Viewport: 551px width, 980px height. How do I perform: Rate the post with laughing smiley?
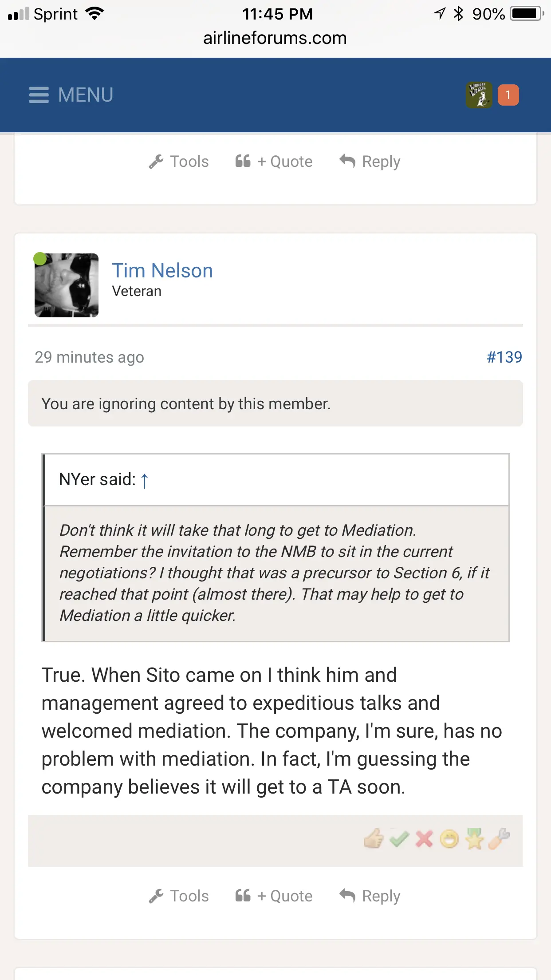click(x=449, y=839)
